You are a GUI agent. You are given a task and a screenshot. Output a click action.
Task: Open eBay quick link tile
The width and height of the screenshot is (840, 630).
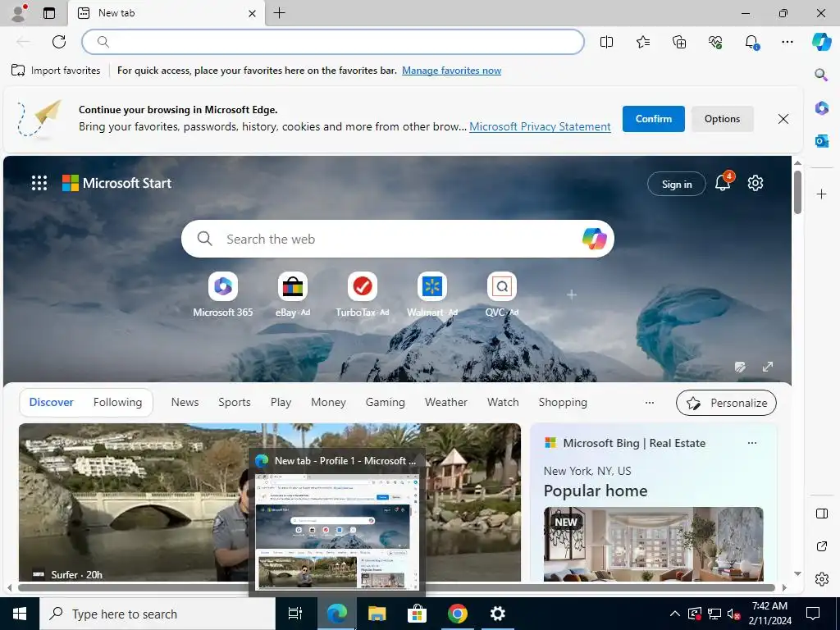tap(293, 294)
